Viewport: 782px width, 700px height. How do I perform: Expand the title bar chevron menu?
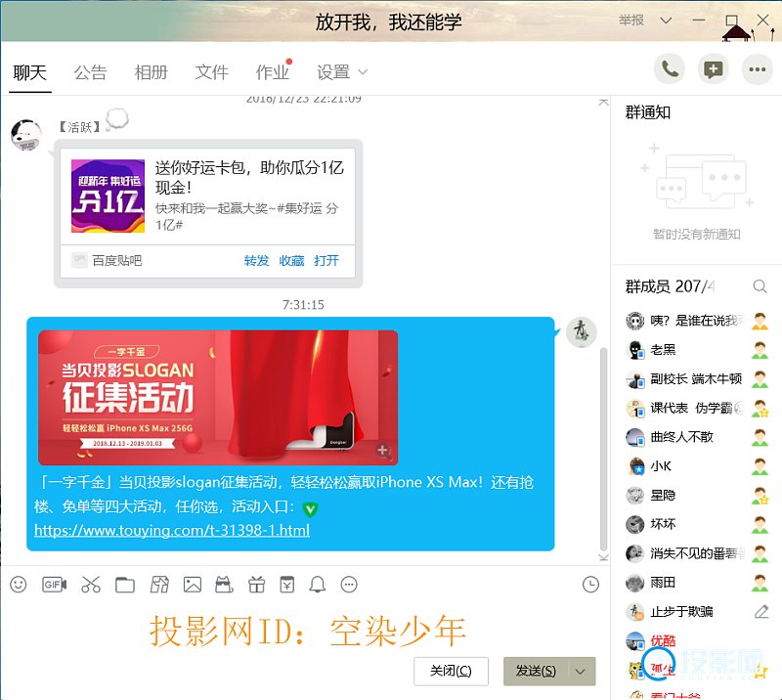(x=666, y=21)
